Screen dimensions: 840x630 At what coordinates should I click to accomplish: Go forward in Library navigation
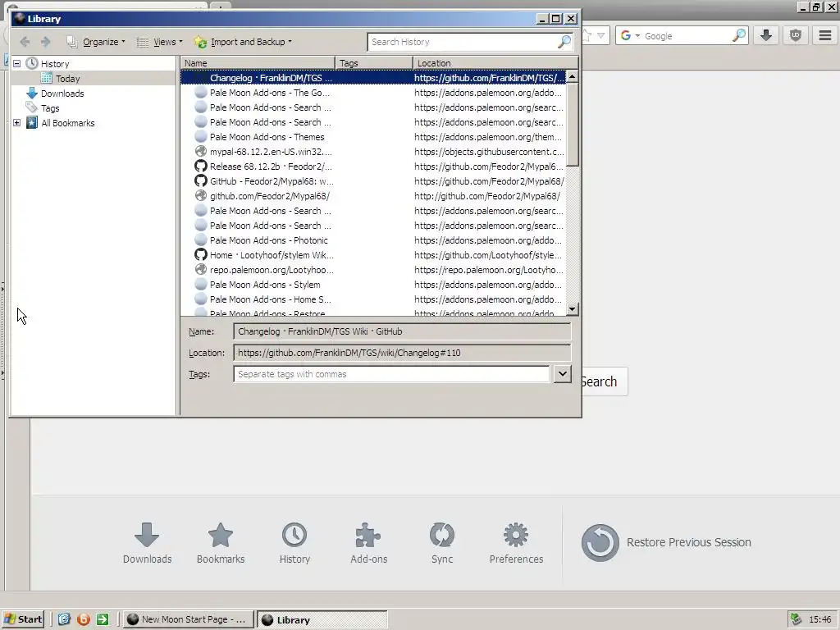pos(46,42)
